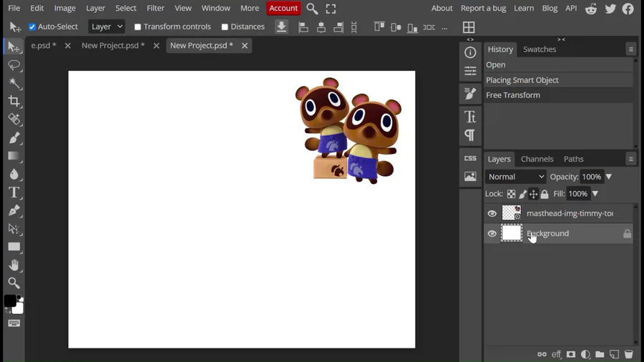Open the Normal blend mode dropdown
Image resolution: width=644 pixels, height=362 pixels.
coord(516,177)
